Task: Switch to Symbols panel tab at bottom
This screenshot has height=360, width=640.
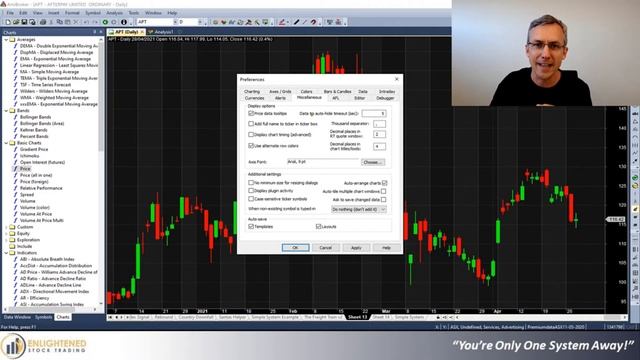Action: [x=43, y=317]
